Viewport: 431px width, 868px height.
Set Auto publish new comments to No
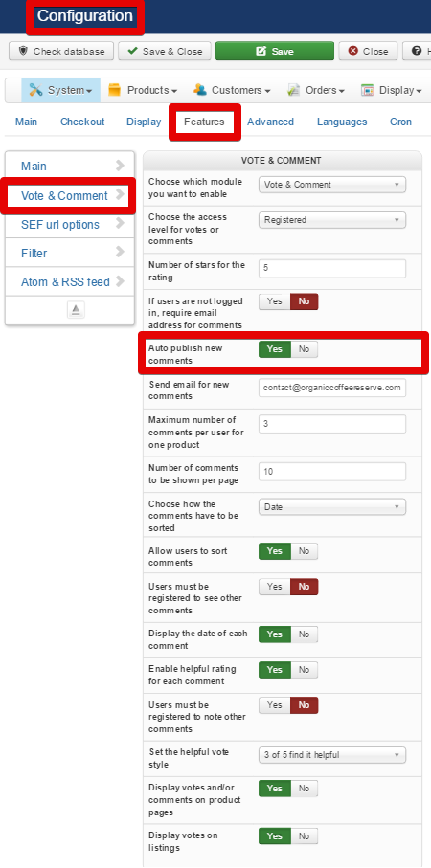(x=305, y=349)
